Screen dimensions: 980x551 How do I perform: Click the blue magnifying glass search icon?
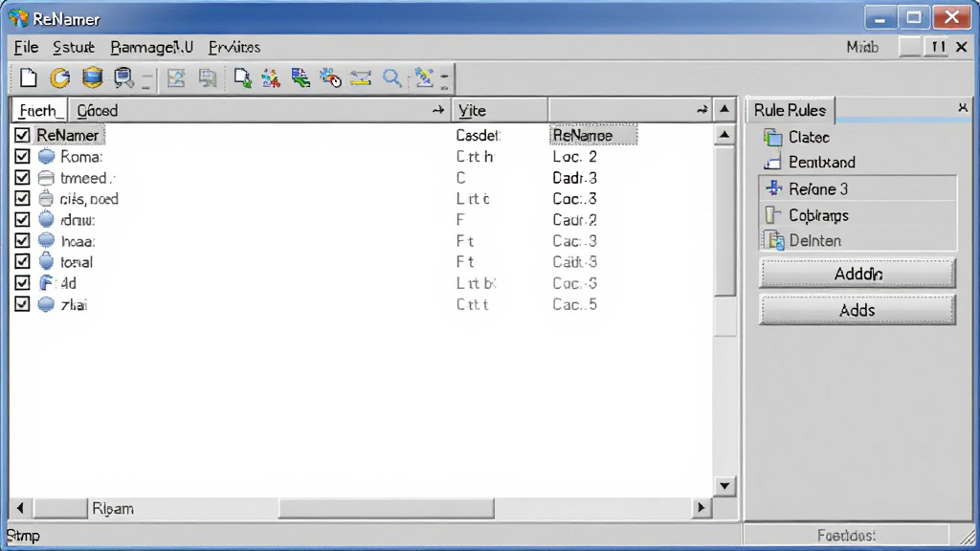point(391,78)
